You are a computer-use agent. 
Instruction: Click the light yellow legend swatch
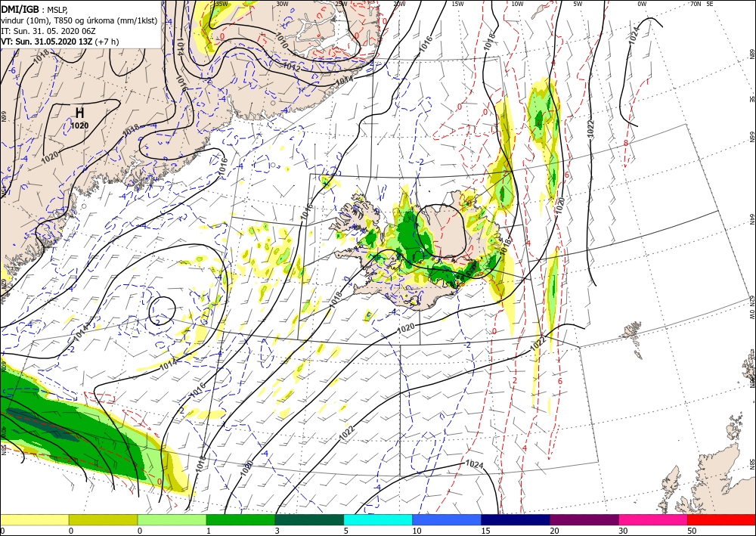34,519
